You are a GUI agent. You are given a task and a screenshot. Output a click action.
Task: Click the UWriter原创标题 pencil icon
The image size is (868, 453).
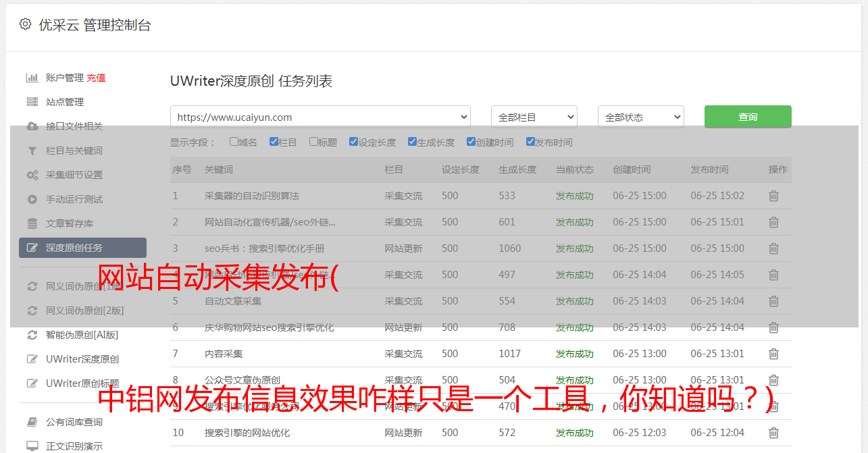[x=32, y=383]
